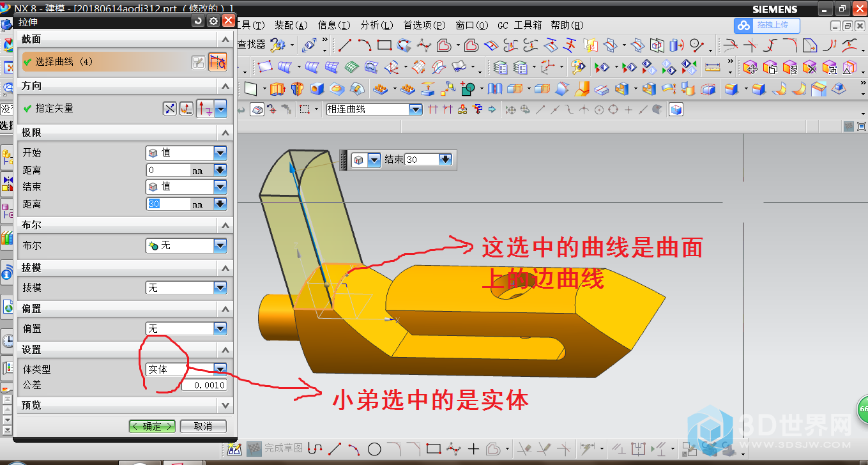Screen dimensions: 868x465
Task: Click the Sketch Section icon in 截面 group
Action: (x=199, y=62)
